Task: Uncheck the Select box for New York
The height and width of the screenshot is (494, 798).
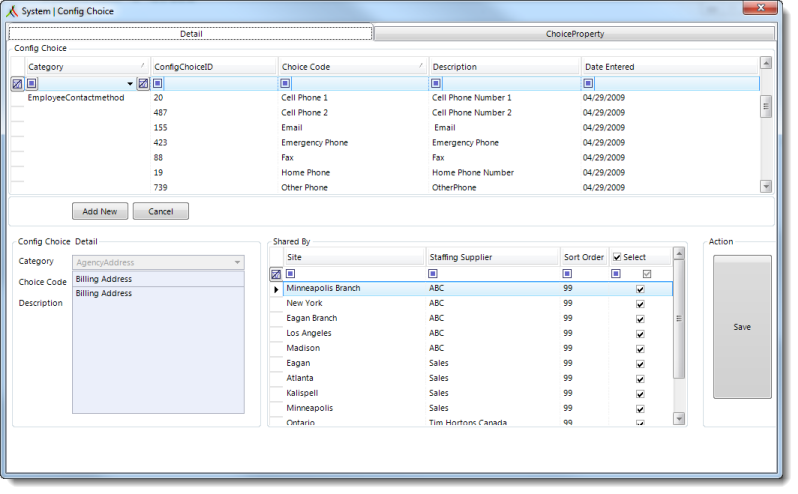Action: click(640, 304)
